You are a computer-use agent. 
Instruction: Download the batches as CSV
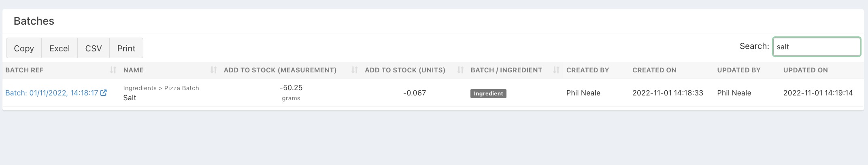(94, 49)
